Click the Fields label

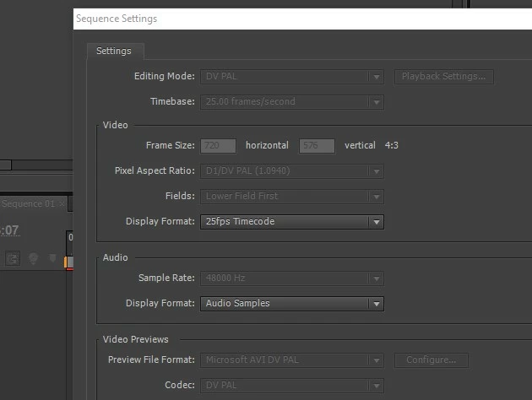point(180,196)
